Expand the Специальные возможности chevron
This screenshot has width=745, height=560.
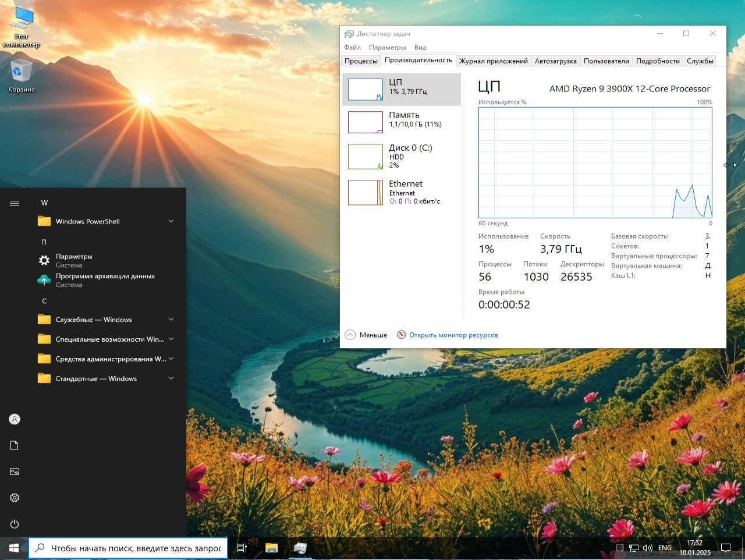171,339
